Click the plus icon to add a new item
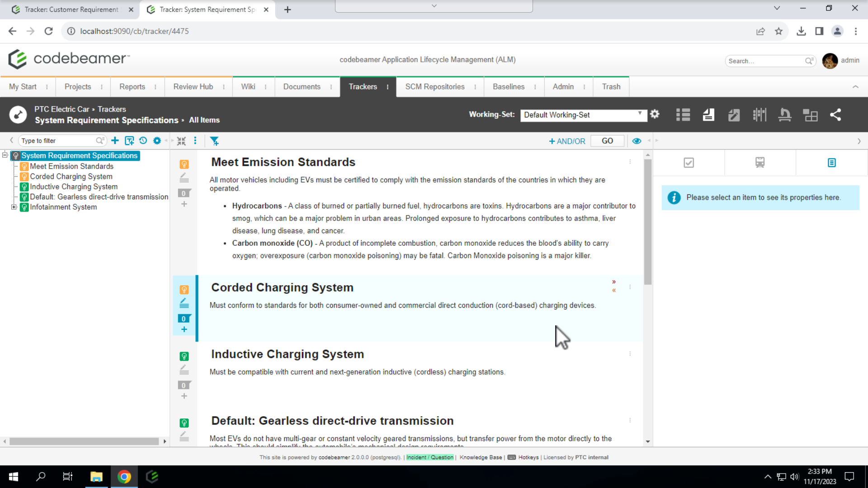868x488 pixels. point(115,141)
